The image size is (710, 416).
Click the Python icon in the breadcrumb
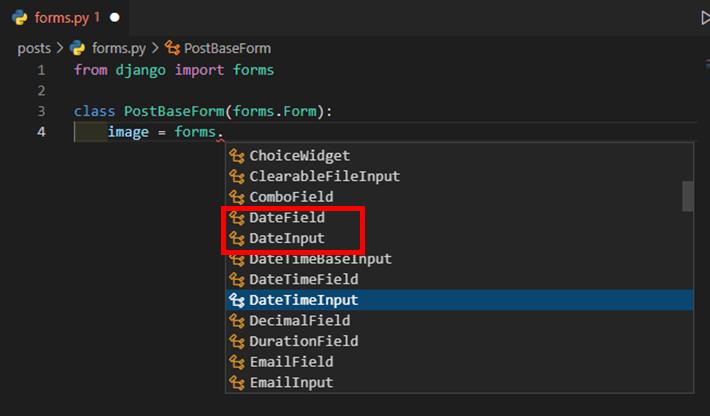pyautogui.click(x=77, y=48)
